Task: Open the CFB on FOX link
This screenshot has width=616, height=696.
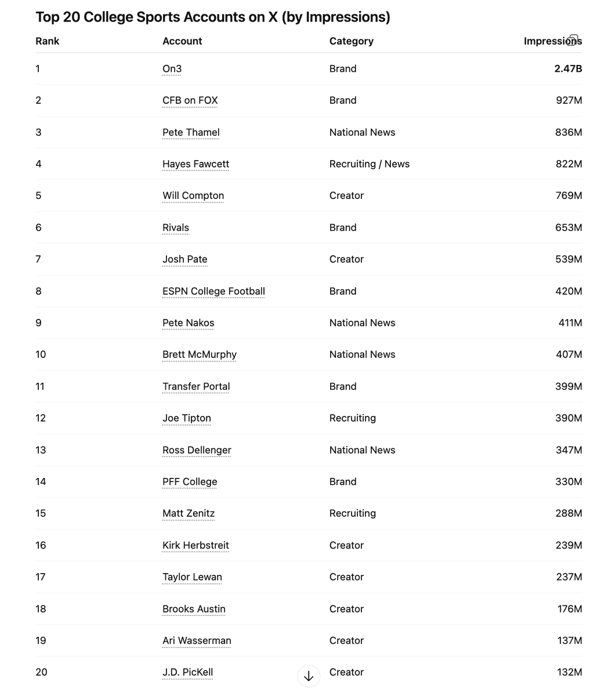Action: pyautogui.click(x=190, y=100)
